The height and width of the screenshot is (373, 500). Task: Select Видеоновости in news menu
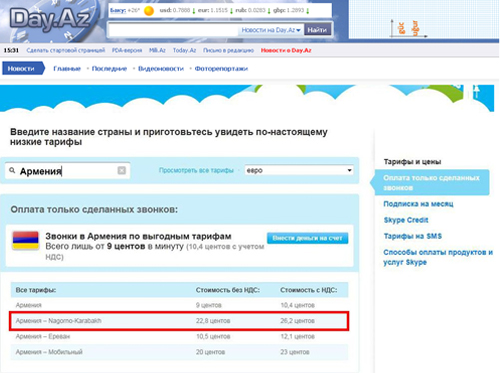tap(161, 69)
